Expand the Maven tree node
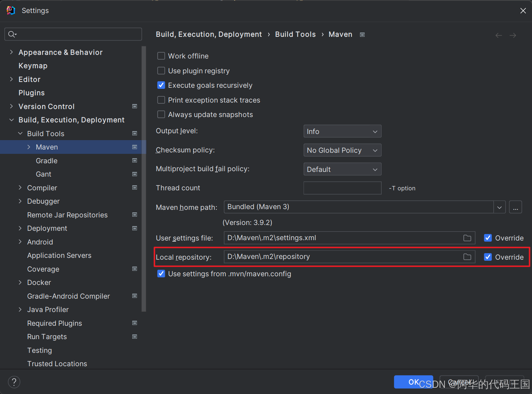The width and height of the screenshot is (532, 394). click(29, 147)
